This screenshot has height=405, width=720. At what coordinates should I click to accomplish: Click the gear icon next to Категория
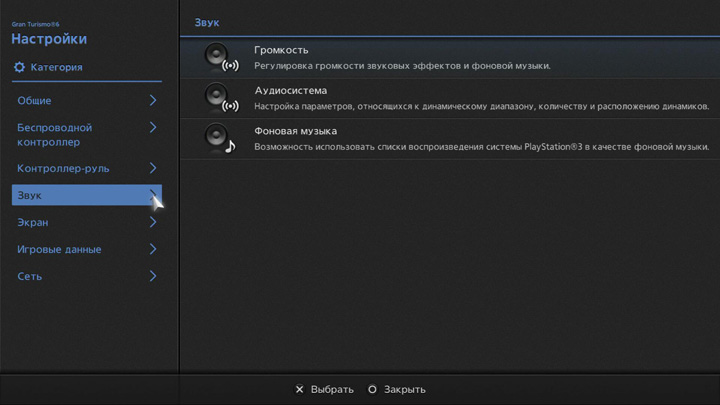[19, 67]
